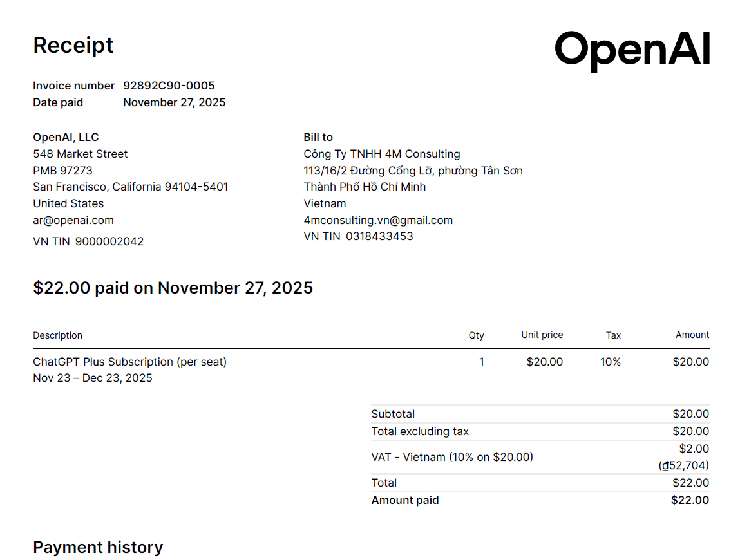Viewport: 740px width, 560px height.
Task: Click the Tax column header
Action: point(613,335)
